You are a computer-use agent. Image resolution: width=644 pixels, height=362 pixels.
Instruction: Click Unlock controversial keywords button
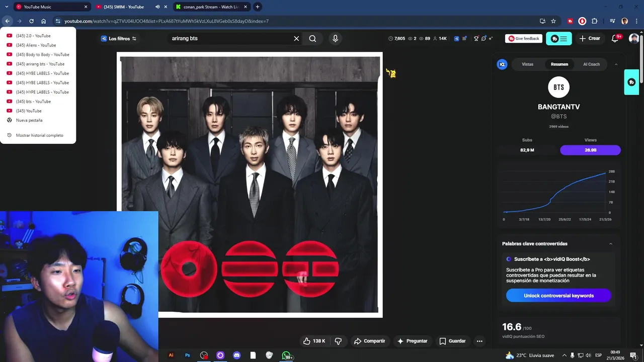pos(558,296)
